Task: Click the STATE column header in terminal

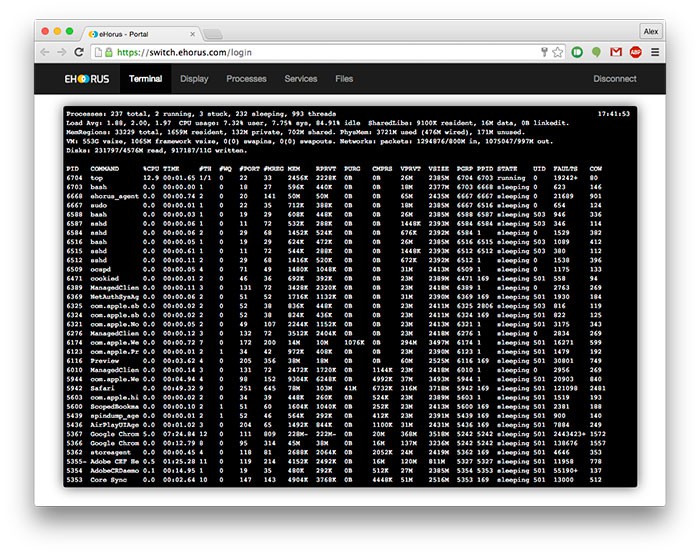Action: (x=507, y=169)
